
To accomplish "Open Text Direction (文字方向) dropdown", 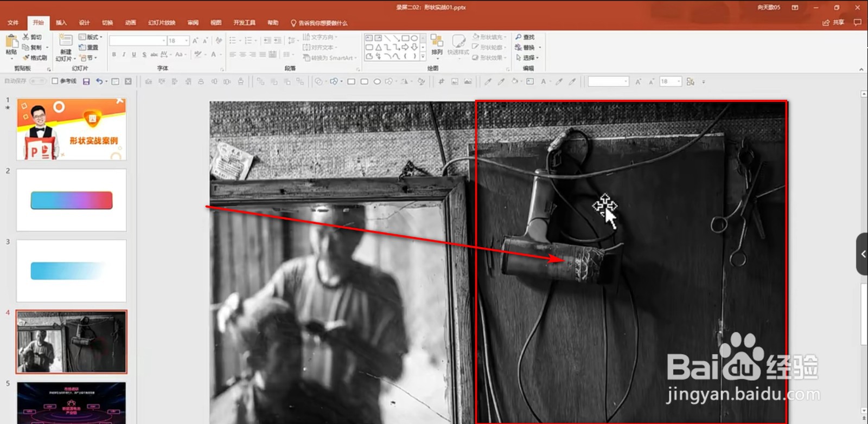I will 320,37.
